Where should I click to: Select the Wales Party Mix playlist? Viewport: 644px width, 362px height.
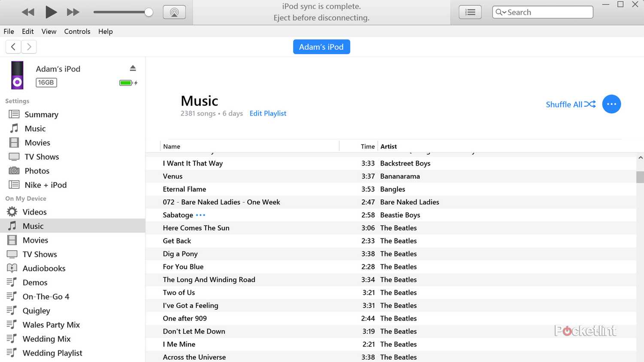pyautogui.click(x=51, y=325)
